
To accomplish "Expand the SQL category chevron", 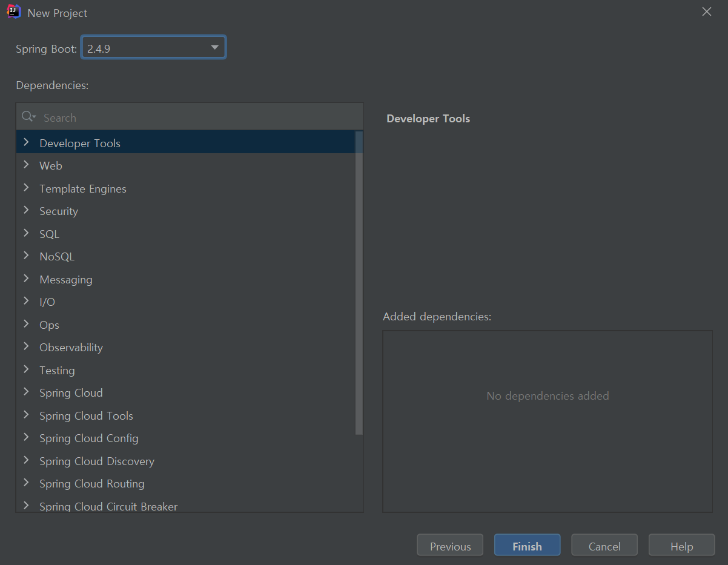I will (x=26, y=233).
